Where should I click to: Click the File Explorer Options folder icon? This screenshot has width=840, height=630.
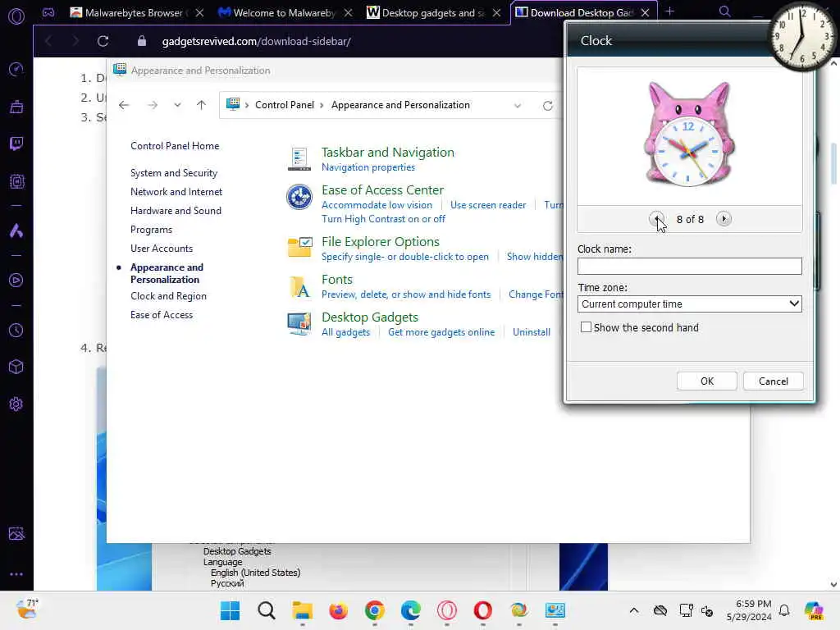(x=299, y=247)
